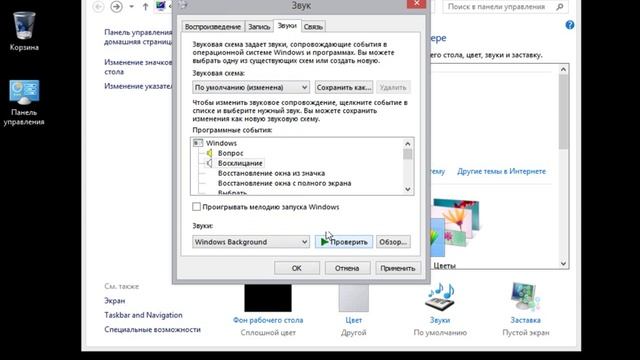This screenshot has width=640, height=360.
Task: Open the Windows Background sound dropdown
Action: pyautogui.click(x=251, y=242)
